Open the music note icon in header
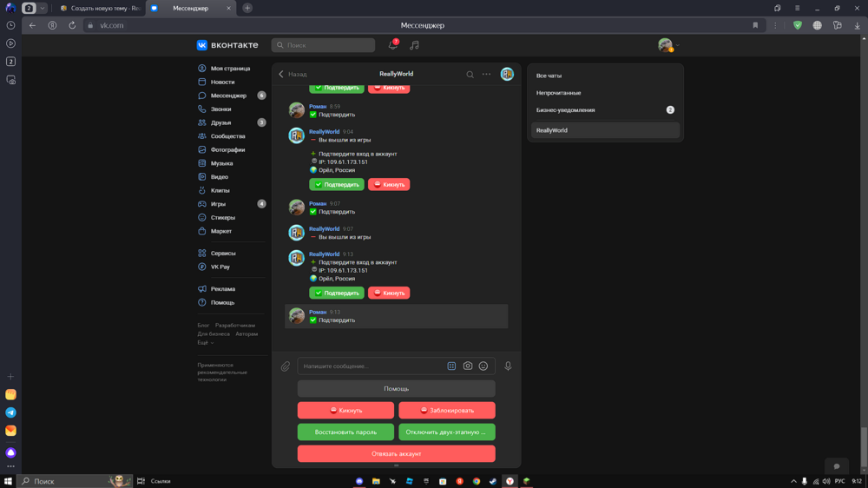 414,45
